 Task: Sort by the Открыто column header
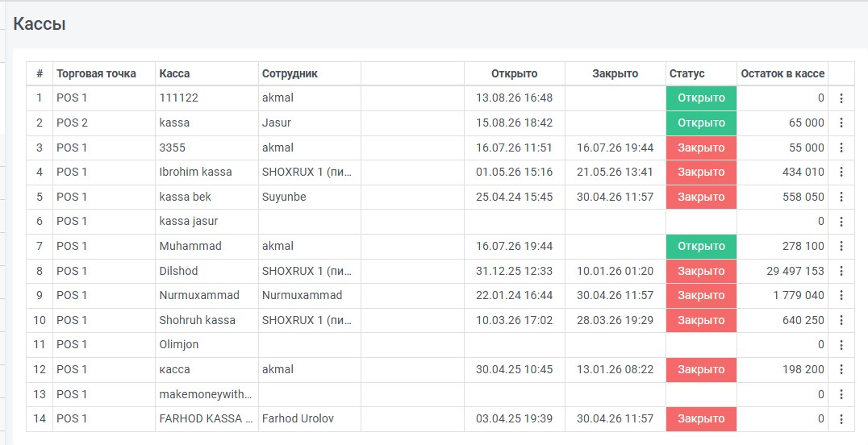tap(515, 73)
